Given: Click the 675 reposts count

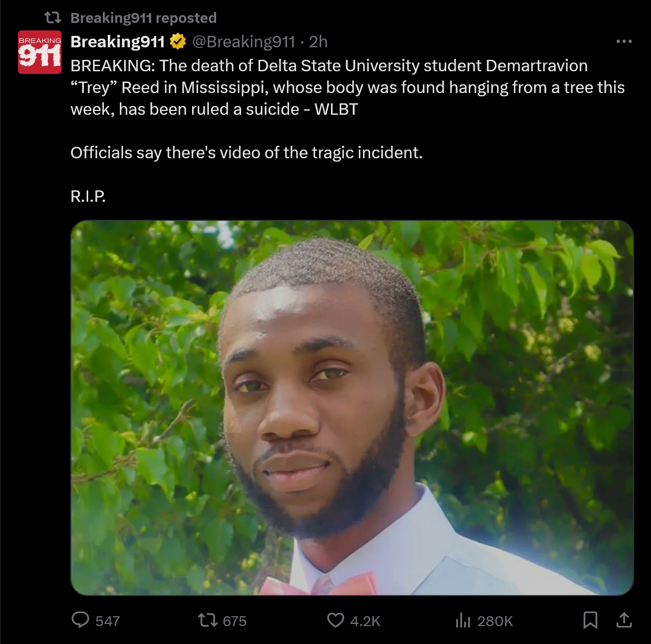Looking at the screenshot, I should 235,621.
